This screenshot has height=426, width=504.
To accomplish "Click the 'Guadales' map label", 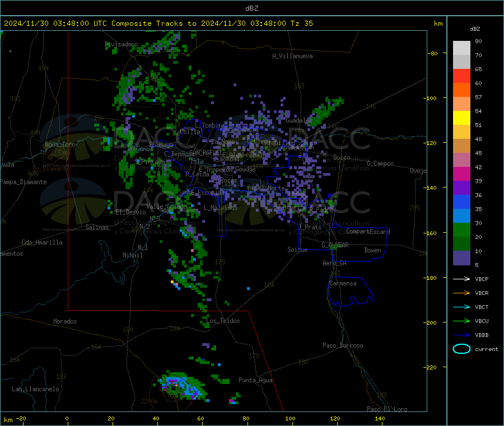I will pyautogui.click(x=299, y=120).
